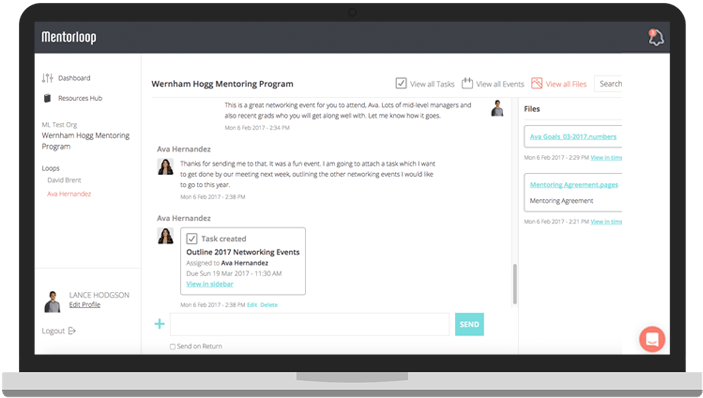The height and width of the screenshot is (398, 703).
Task: Click the Dashboard sliders icon
Action: click(x=47, y=78)
